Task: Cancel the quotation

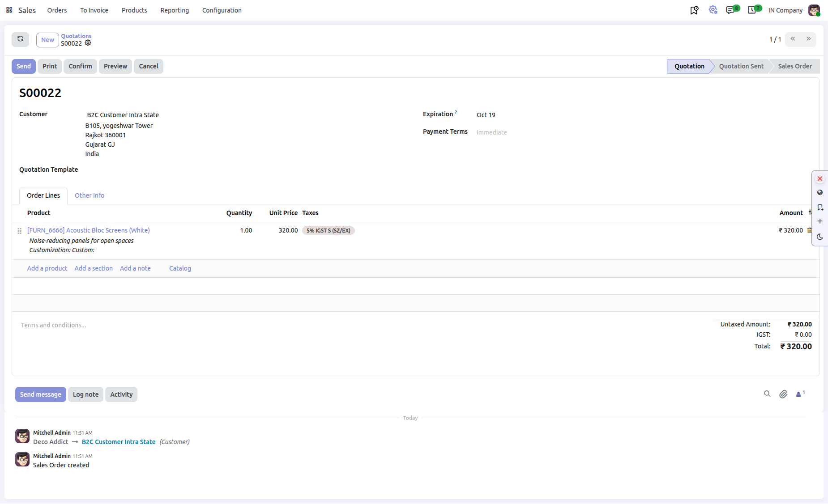Action: (149, 66)
